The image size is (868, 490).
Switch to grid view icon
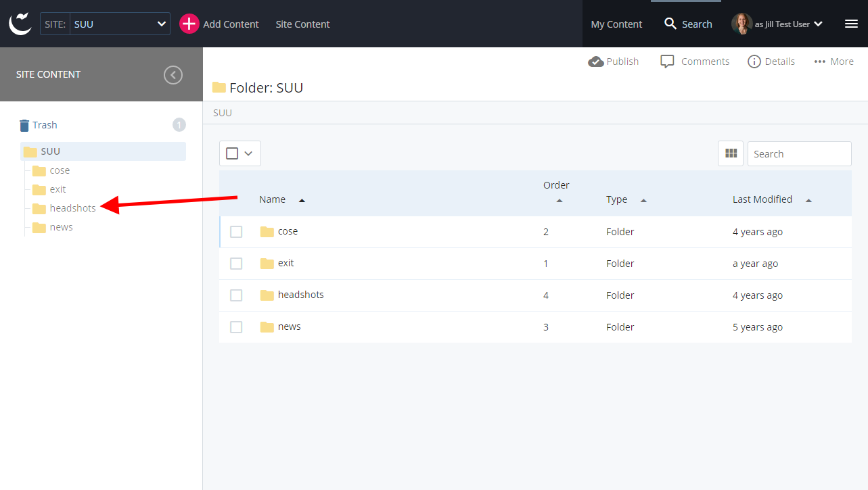pos(731,153)
